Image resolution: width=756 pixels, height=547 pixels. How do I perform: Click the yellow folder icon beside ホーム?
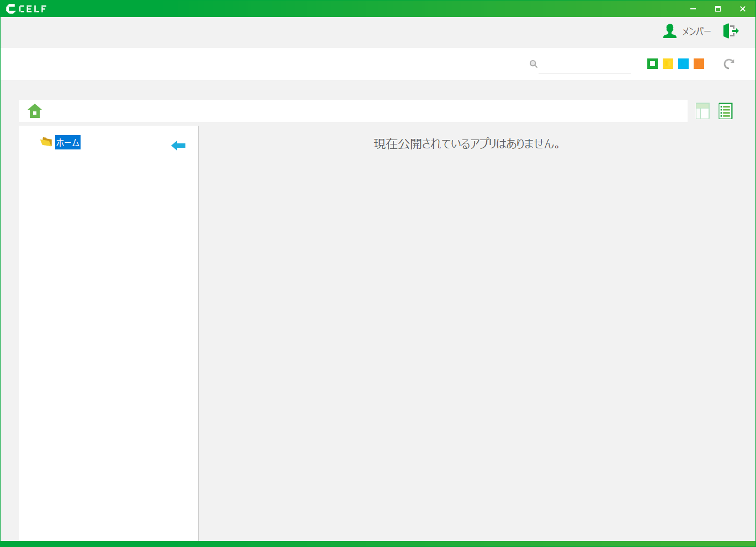coord(46,142)
